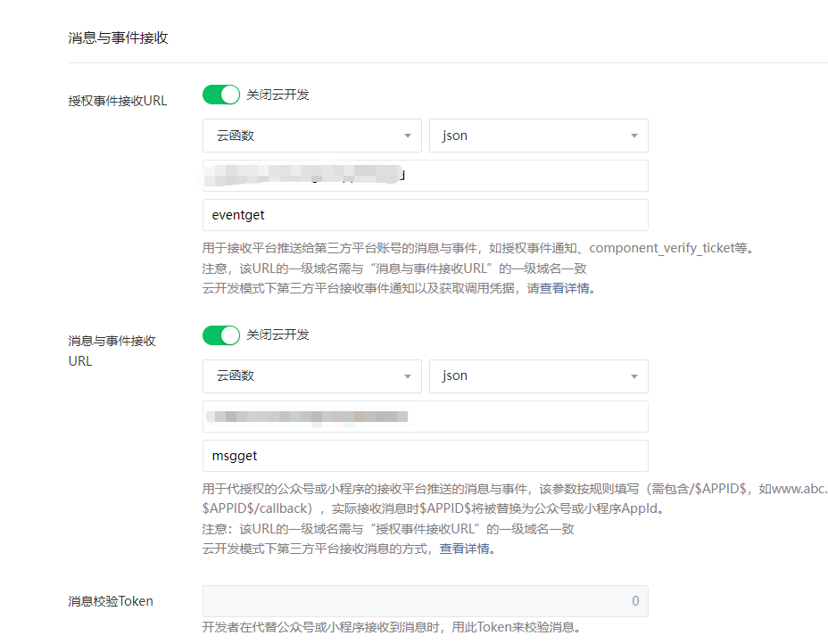Open 查看详情 link about receiving messages
Screen dimensions: 828x644
point(465,549)
